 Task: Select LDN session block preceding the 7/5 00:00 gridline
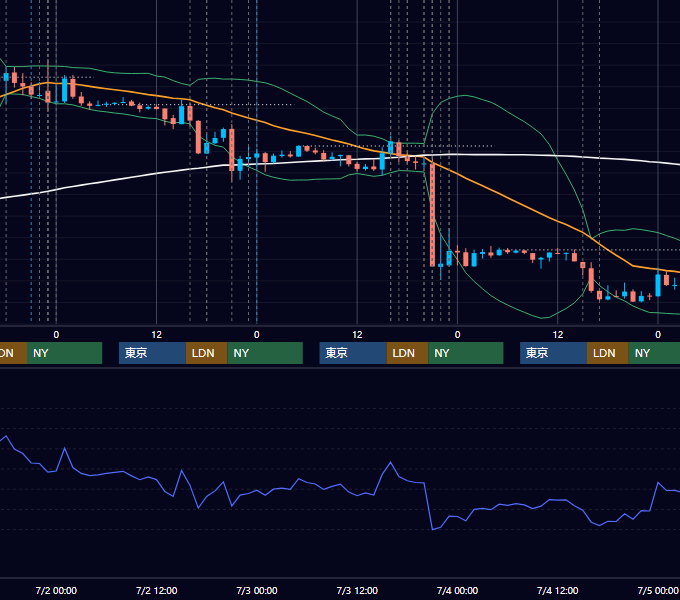coord(608,353)
